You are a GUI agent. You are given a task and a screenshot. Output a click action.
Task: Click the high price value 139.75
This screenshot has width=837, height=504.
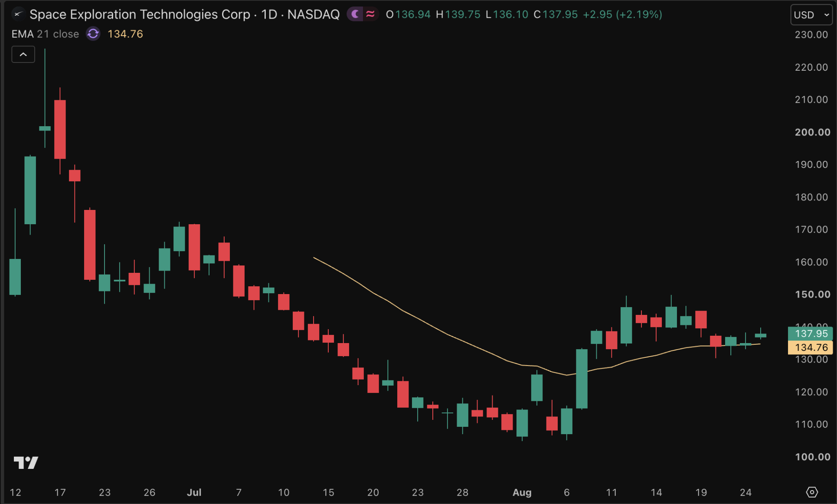coord(463,14)
